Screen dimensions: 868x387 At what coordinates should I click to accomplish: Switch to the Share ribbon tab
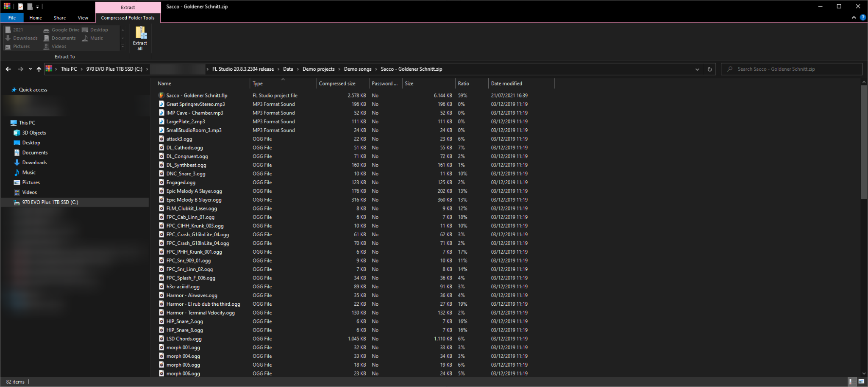[x=60, y=18]
